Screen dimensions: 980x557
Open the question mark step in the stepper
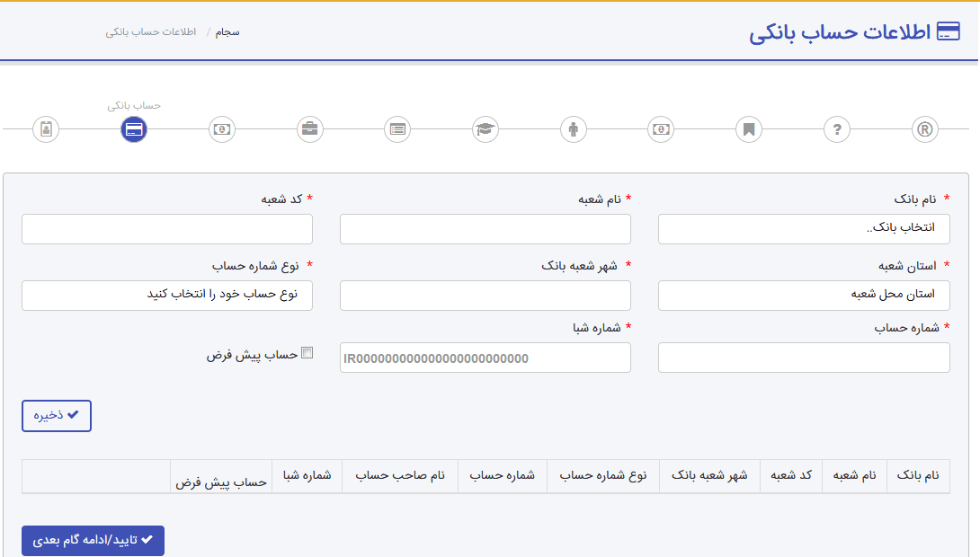click(836, 129)
